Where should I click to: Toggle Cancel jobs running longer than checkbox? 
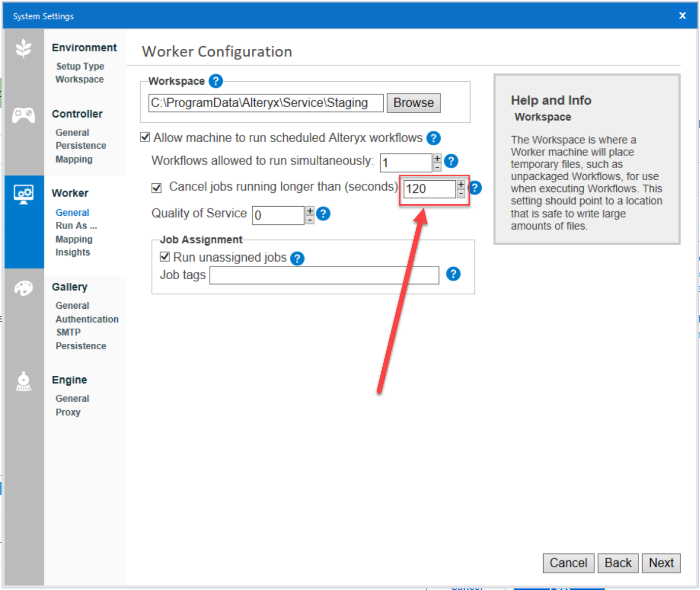156,187
